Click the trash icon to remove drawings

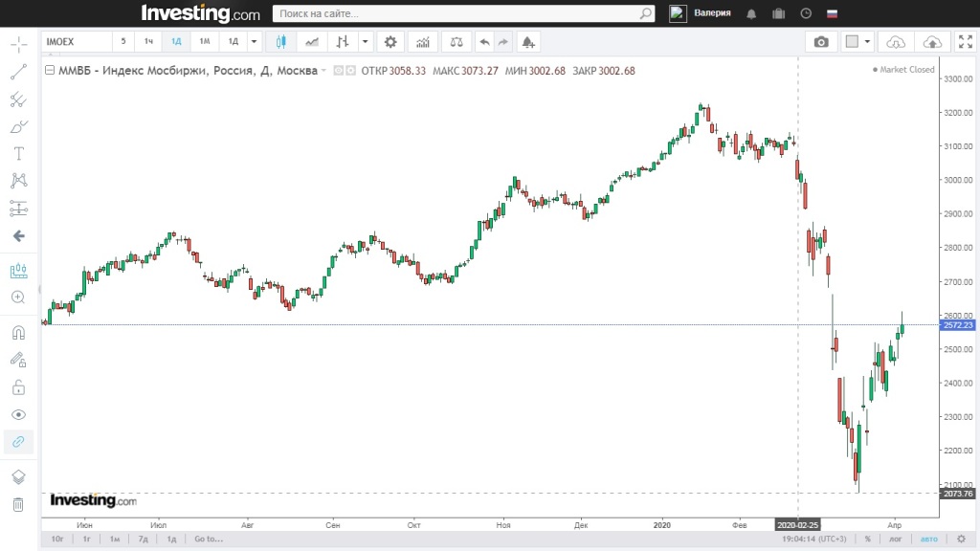pyautogui.click(x=18, y=504)
